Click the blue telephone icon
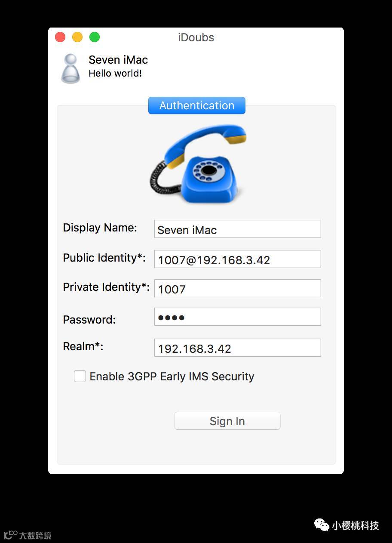The width and height of the screenshot is (392, 543). tap(199, 164)
